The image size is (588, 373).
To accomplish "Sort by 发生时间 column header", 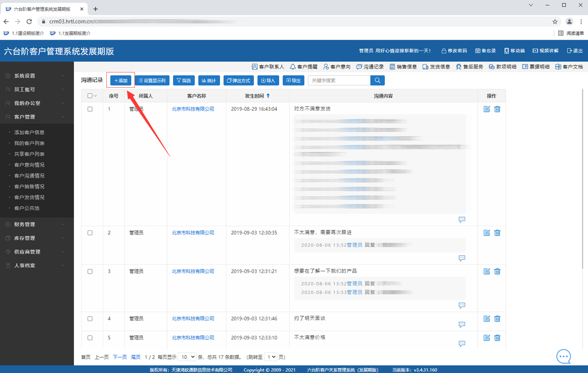I will click(x=257, y=96).
